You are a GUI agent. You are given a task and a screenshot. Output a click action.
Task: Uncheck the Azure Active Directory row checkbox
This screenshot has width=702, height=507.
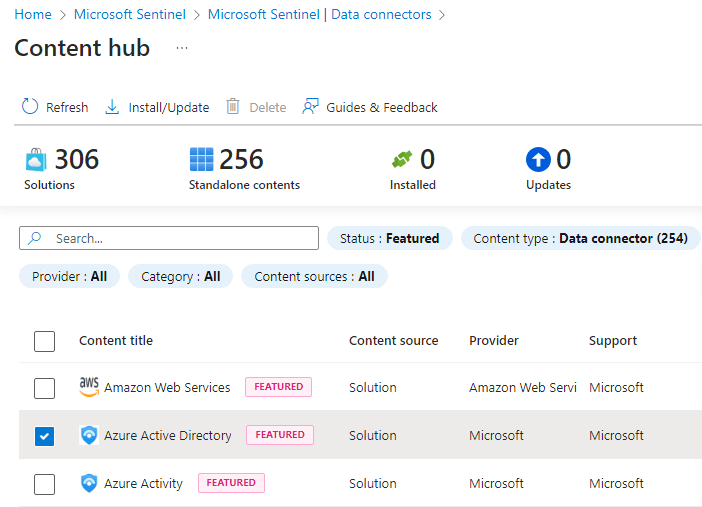pyautogui.click(x=44, y=436)
